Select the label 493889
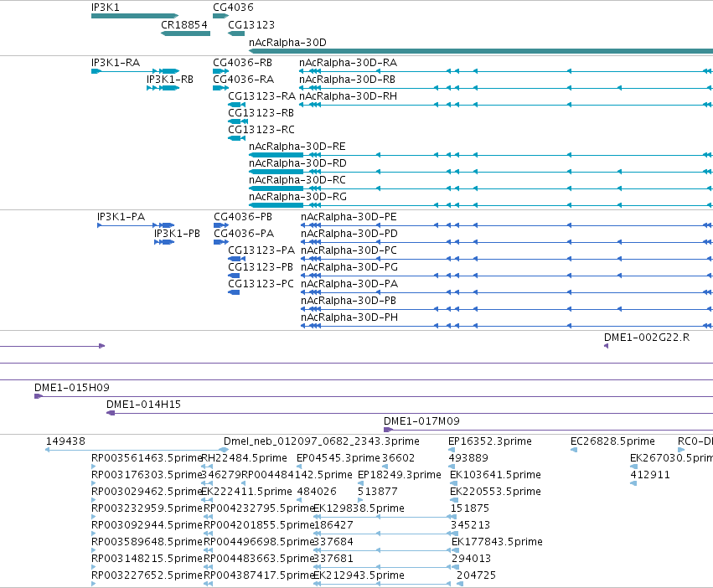This screenshot has width=713, height=588. click(468, 458)
